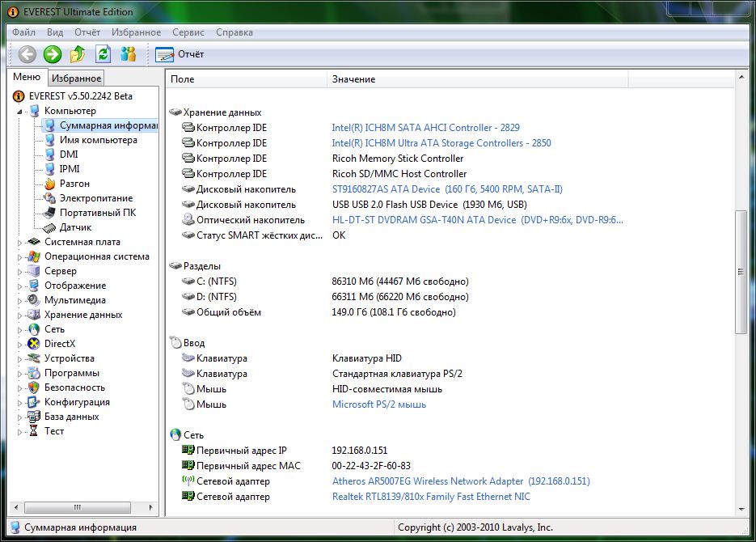Open the Сервис menu
The image size is (756, 542).
click(x=188, y=32)
